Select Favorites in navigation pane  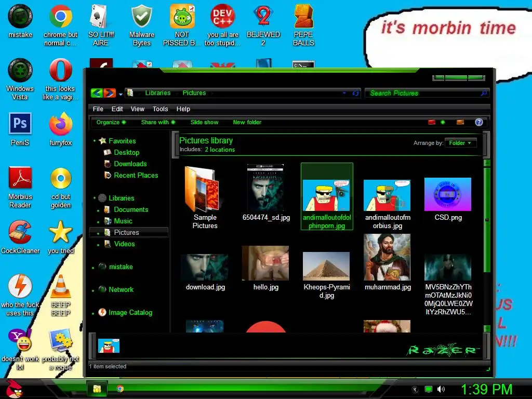[122, 141]
